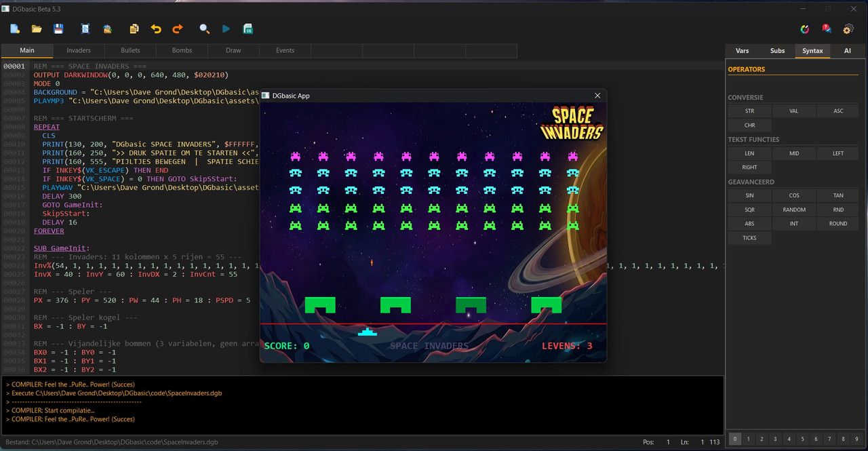
Task: Open the Bombs code tab
Action: (x=182, y=51)
